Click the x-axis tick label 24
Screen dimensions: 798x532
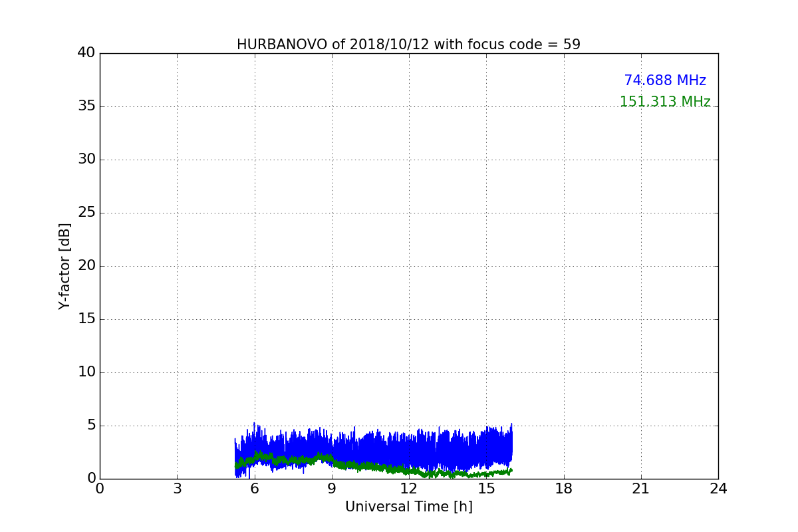tap(718, 489)
